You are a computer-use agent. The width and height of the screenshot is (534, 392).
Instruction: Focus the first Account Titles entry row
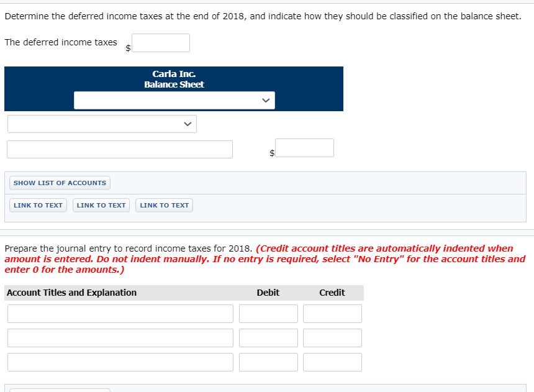(120, 314)
